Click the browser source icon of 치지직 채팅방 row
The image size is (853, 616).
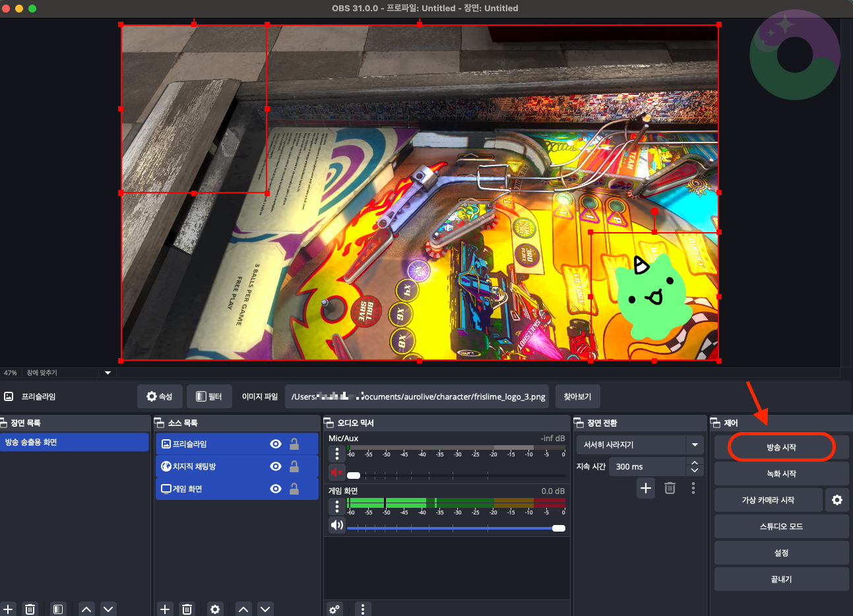pos(166,466)
